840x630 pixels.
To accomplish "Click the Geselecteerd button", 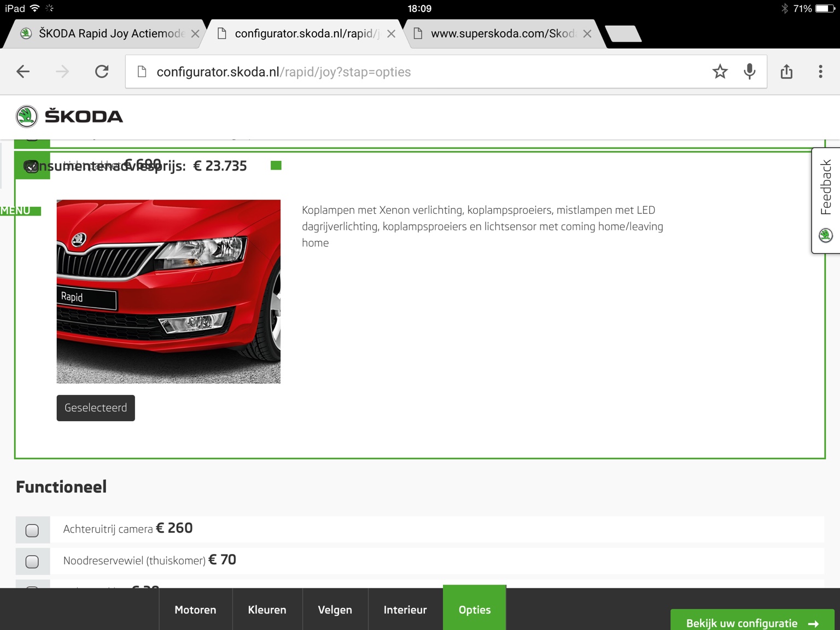I will [96, 408].
